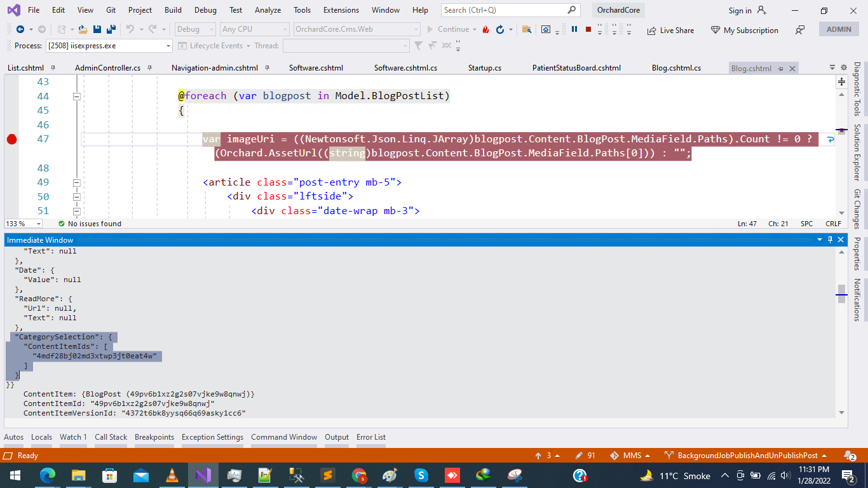This screenshot has height=488, width=868.
Task: Open the OrchardCore.Cms.Web startup project dropdown
Action: [356, 29]
